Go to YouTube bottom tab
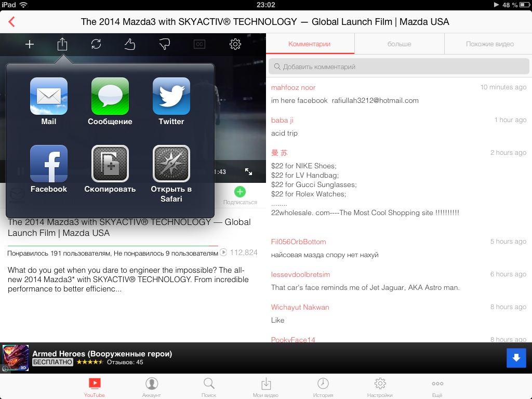Viewport: 532px width, 399px height. pyautogui.click(x=95, y=387)
